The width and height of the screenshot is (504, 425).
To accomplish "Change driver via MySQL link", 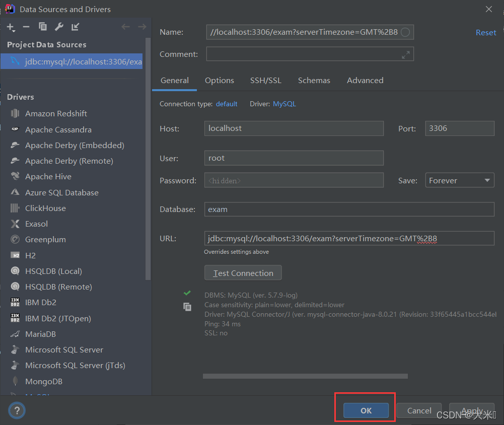I will [x=284, y=104].
